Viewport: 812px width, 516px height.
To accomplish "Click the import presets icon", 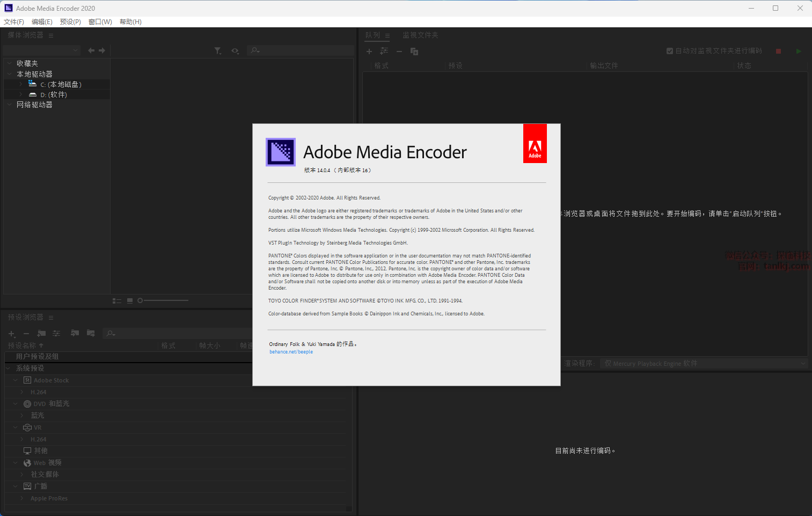I will point(75,334).
